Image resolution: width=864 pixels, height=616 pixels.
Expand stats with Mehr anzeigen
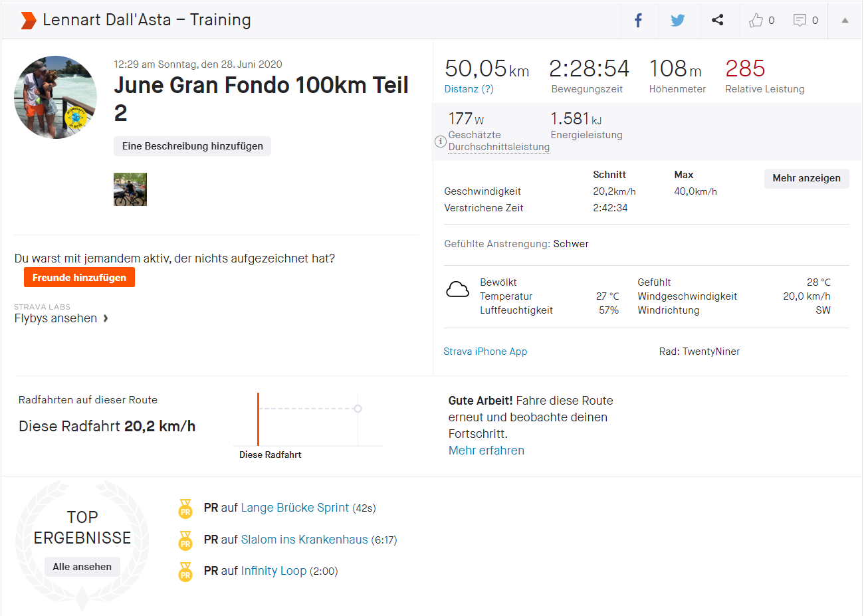806,178
